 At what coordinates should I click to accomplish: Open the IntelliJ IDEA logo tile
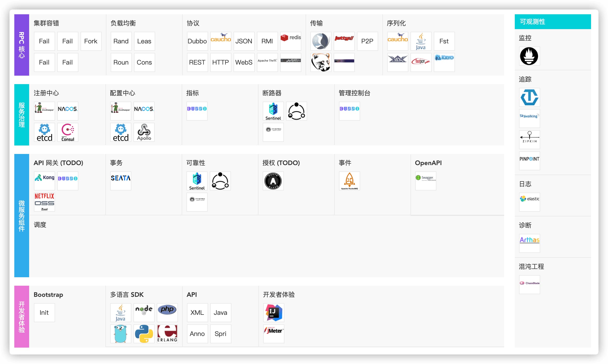point(274,313)
